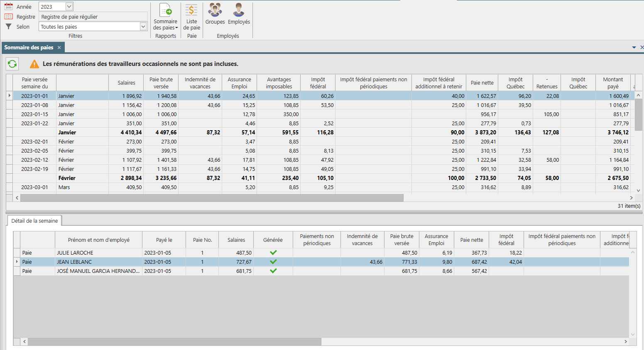Click the Registre book icon
Image resolution: width=644 pixels, height=350 pixels.
pyautogui.click(x=8, y=17)
